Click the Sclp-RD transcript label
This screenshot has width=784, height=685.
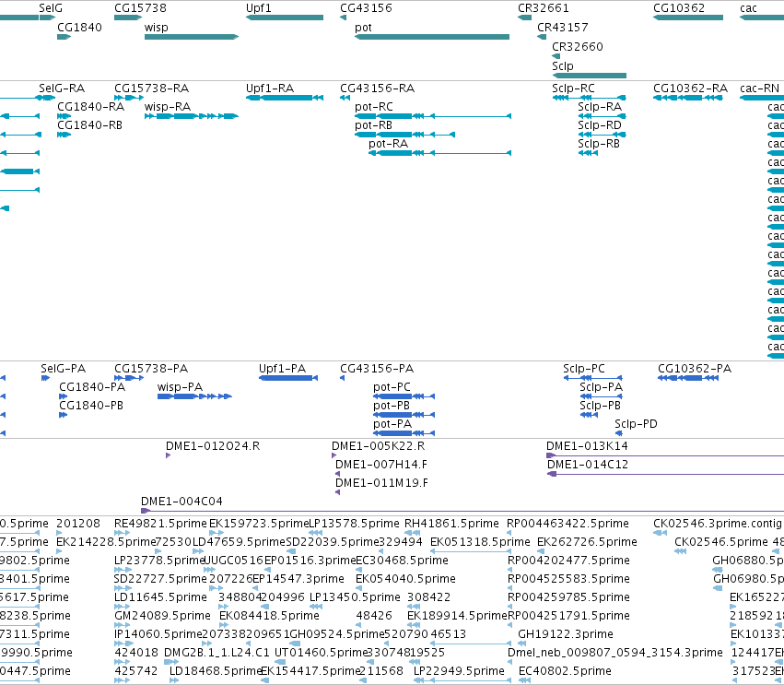(600, 125)
